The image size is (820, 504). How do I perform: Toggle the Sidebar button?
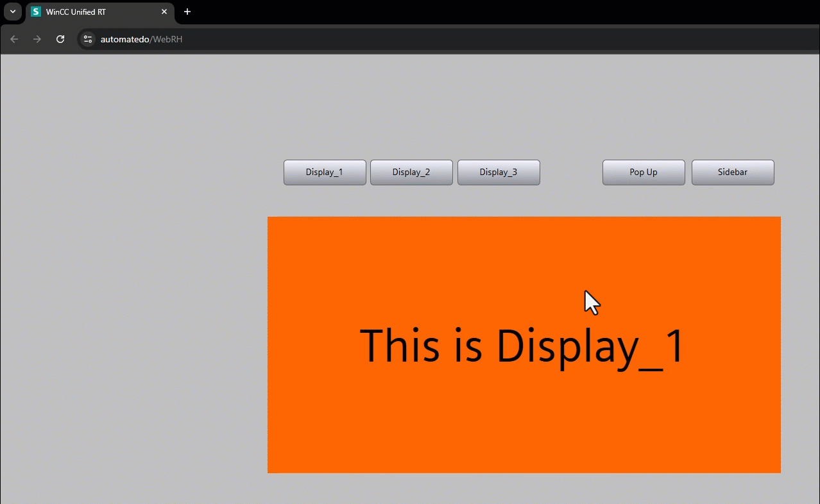pos(733,172)
